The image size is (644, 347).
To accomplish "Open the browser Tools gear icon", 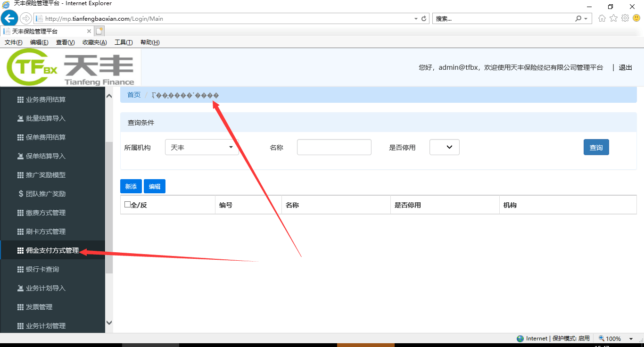I will 625,18.
